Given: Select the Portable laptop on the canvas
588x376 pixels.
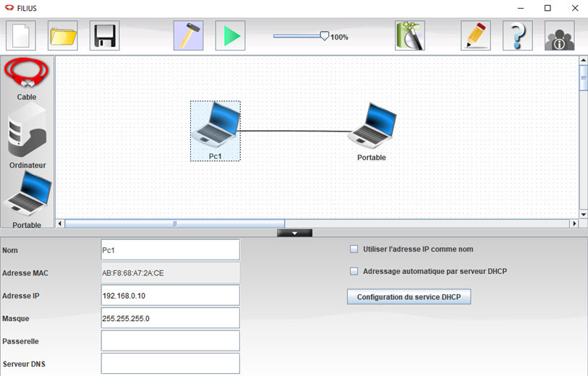Looking at the screenshot, I should click(372, 132).
